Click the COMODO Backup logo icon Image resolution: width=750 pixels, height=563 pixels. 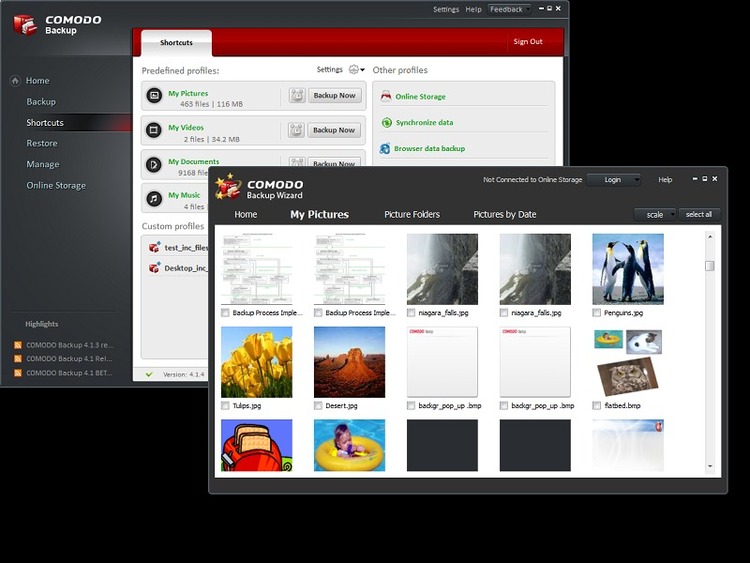[25, 25]
